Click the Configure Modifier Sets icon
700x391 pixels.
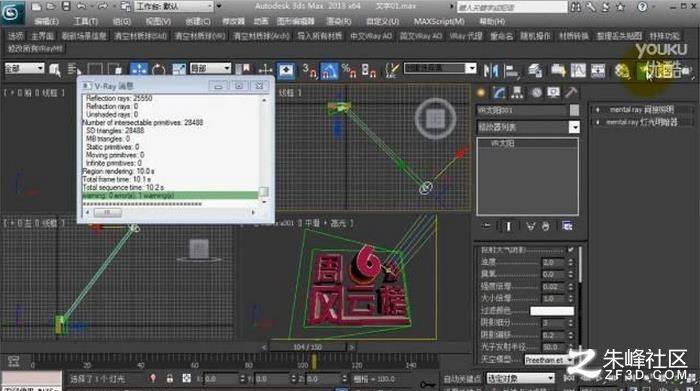pos(567,226)
